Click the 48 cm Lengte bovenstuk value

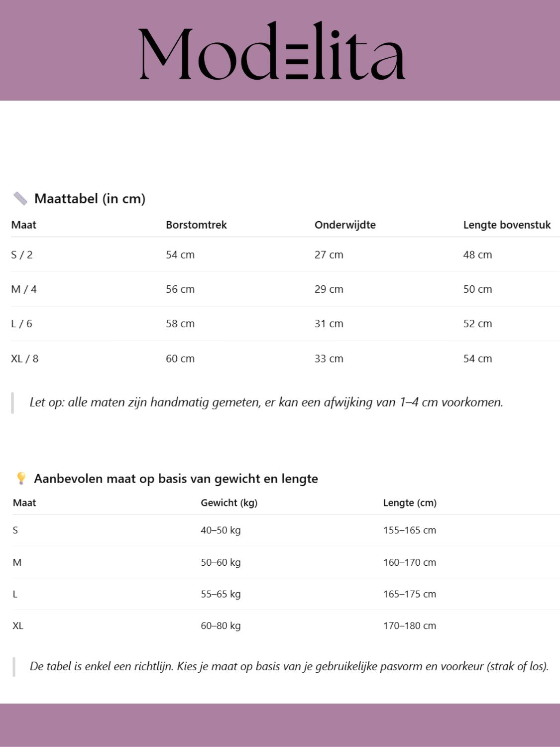[477, 254]
